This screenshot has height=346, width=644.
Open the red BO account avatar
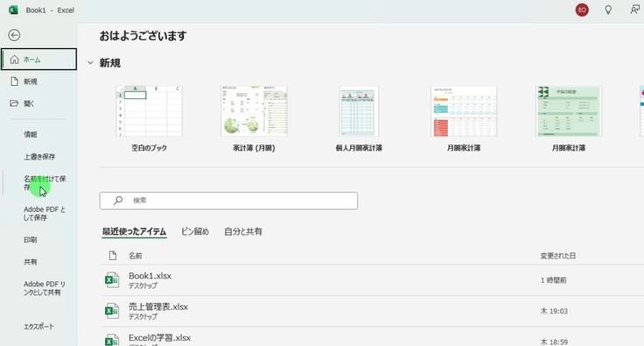click(x=582, y=10)
